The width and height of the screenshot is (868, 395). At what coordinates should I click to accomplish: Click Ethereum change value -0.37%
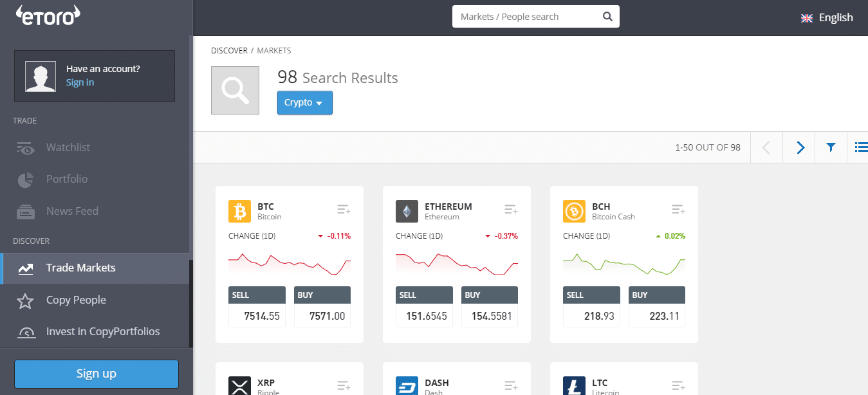pyautogui.click(x=506, y=236)
